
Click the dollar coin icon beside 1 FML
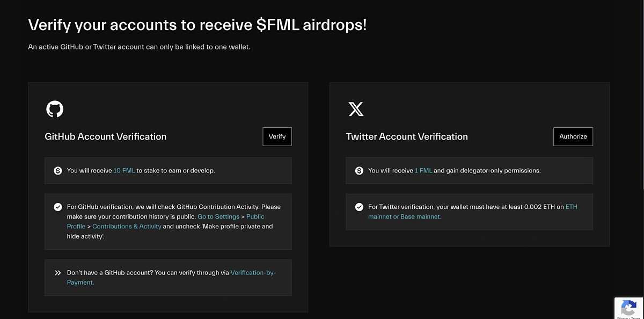359,171
